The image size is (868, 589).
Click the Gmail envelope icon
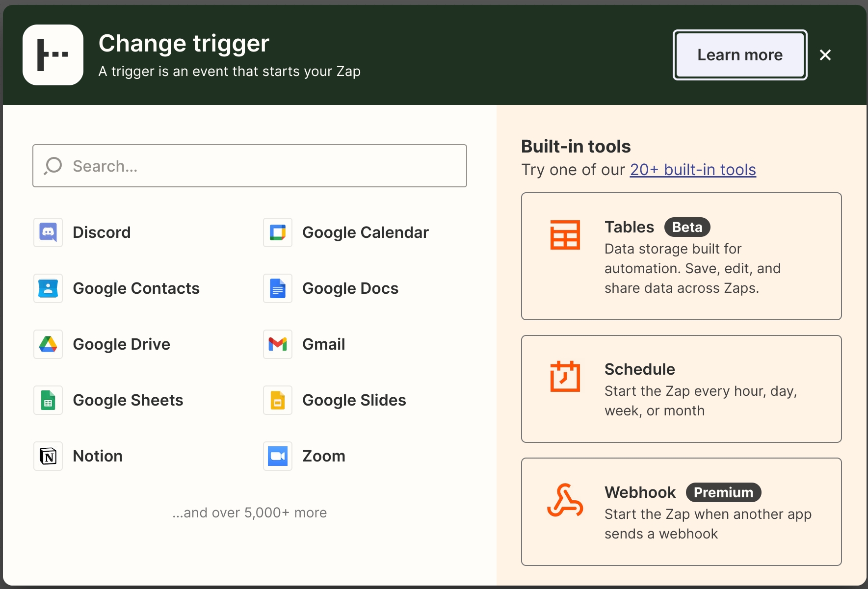(278, 344)
